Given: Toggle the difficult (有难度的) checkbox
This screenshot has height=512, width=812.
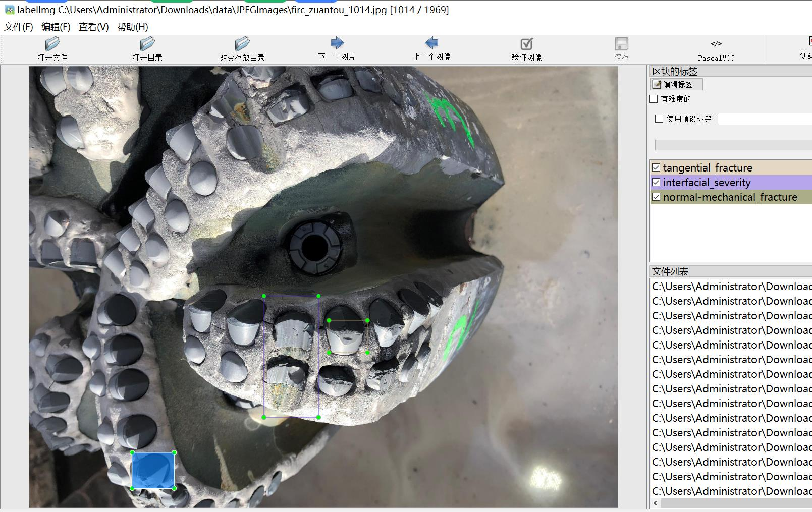Looking at the screenshot, I should point(654,99).
